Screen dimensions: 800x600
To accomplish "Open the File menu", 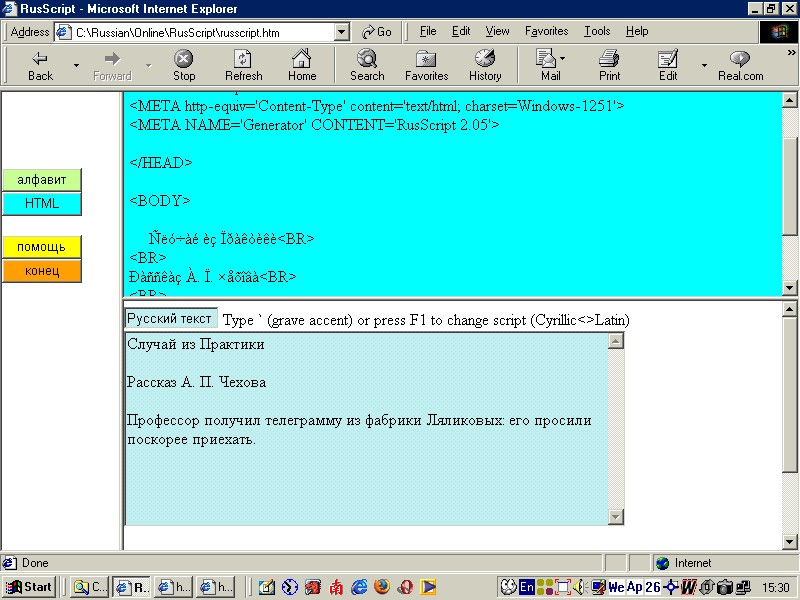I will coord(428,32).
